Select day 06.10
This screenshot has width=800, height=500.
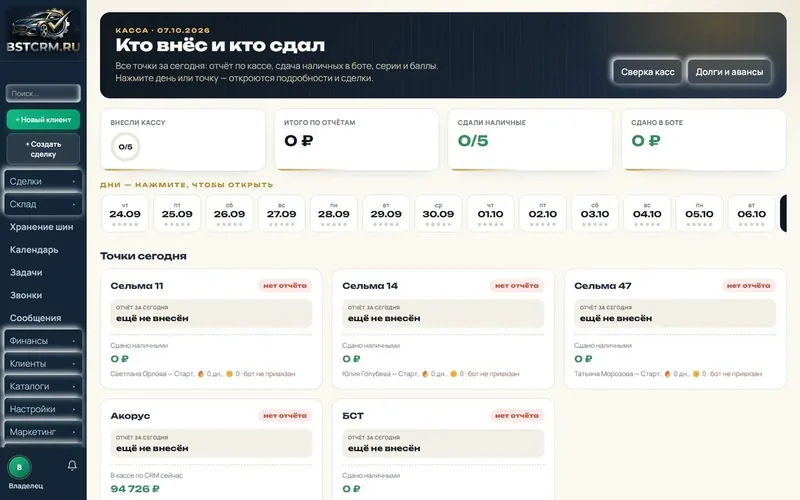[x=752, y=214]
